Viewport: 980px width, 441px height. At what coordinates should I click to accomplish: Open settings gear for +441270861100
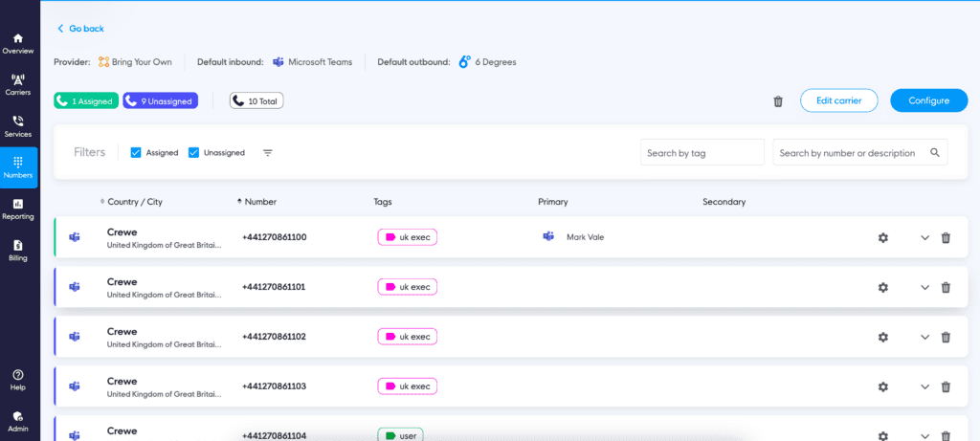coord(883,237)
